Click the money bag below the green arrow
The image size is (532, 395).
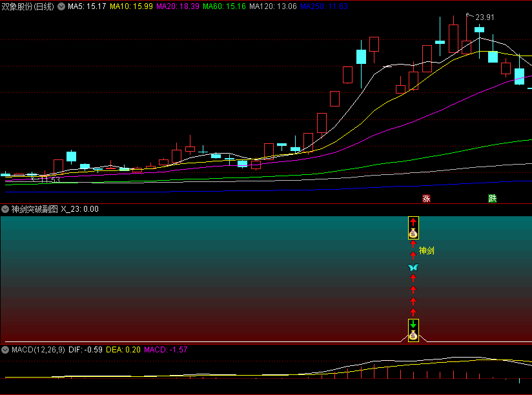[413, 336]
